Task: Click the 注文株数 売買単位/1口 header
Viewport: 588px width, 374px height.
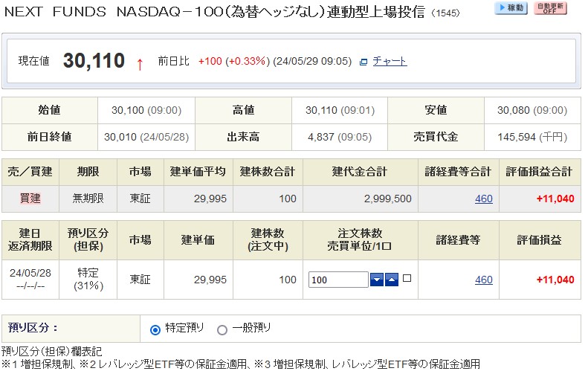Action: [x=360, y=239]
